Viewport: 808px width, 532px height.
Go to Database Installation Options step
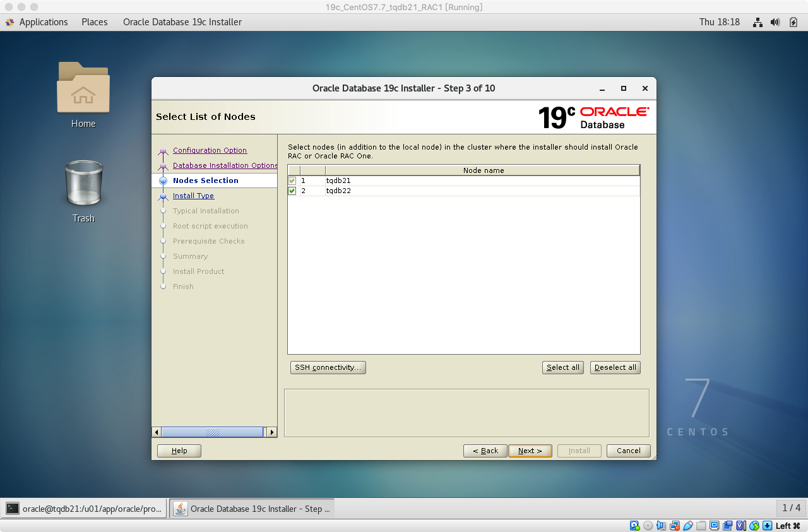[225, 165]
